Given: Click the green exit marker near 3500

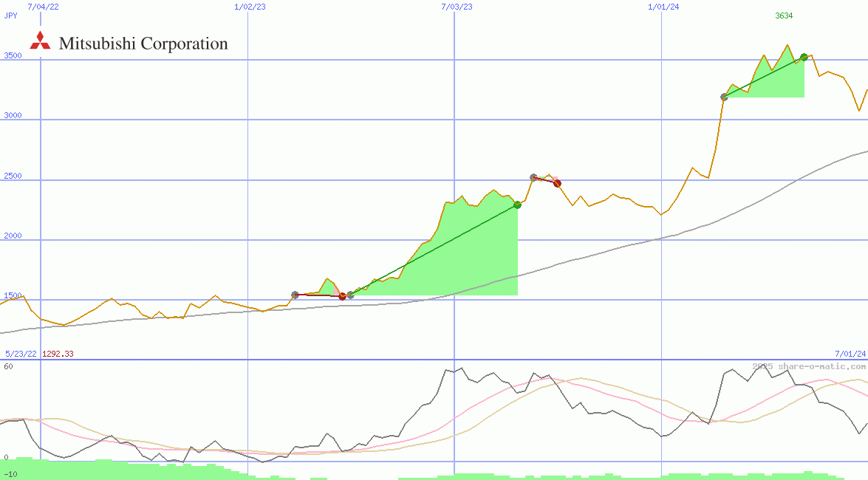Looking at the screenshot, I should pyautogui.click(x=804, y=57).
